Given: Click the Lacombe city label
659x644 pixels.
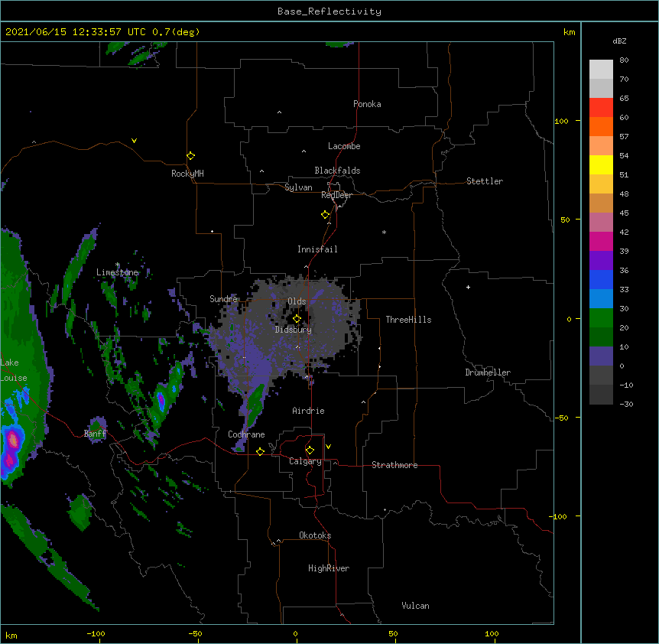Looking at the screenshot, I should pos(344,146).
